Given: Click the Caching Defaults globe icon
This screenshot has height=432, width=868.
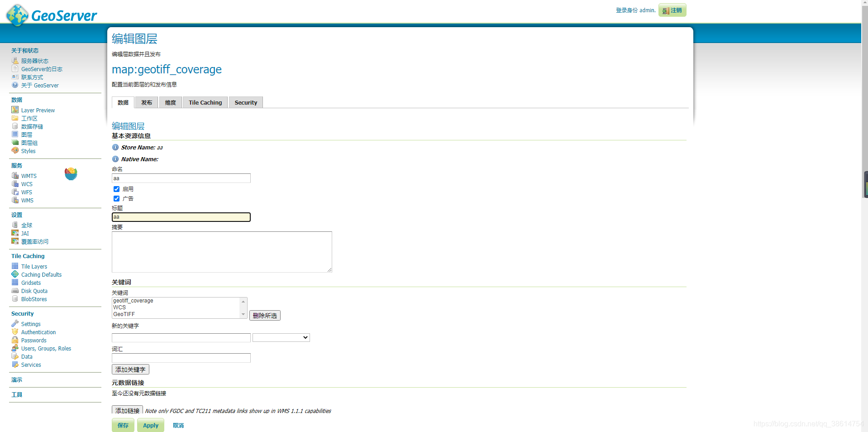Looking at the screenshot, I should 15,274.
